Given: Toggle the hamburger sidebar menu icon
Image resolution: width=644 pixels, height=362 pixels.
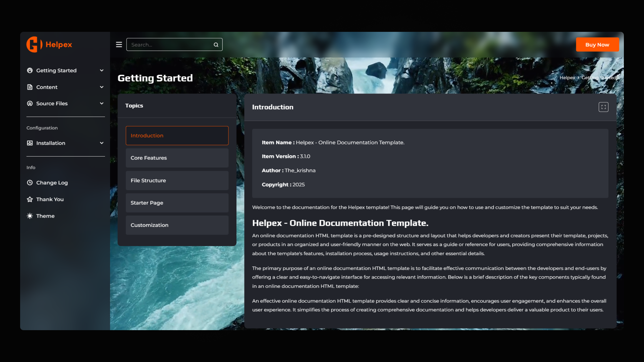Looking at the screenshot, I should [119, 45].
